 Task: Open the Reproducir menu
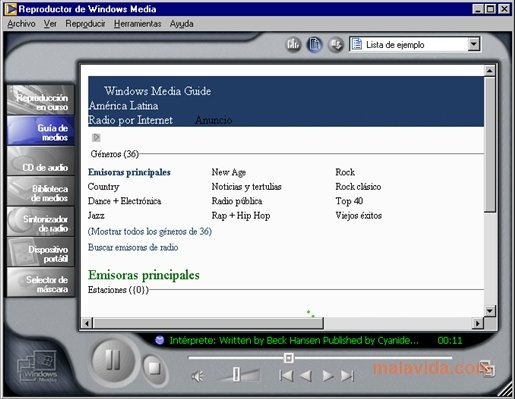(x=85, y=24)
